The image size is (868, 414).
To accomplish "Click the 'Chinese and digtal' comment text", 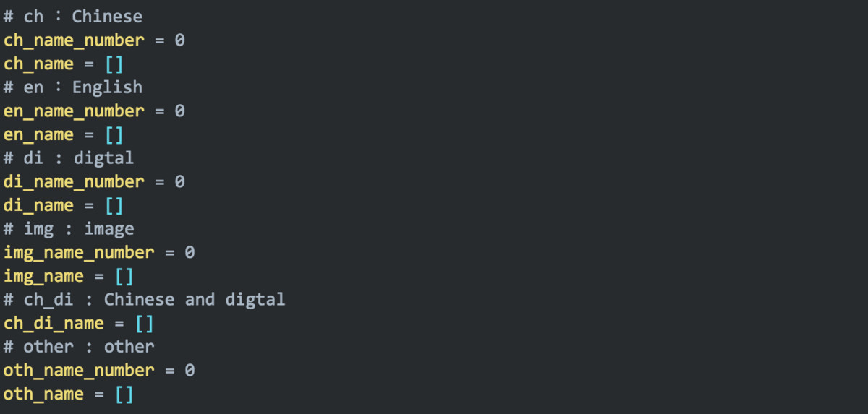I will [x=195, y=299].
